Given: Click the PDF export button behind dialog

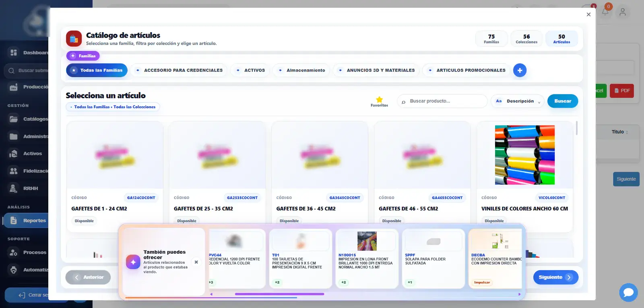Looking at the screenshot, I should point(622,90).
